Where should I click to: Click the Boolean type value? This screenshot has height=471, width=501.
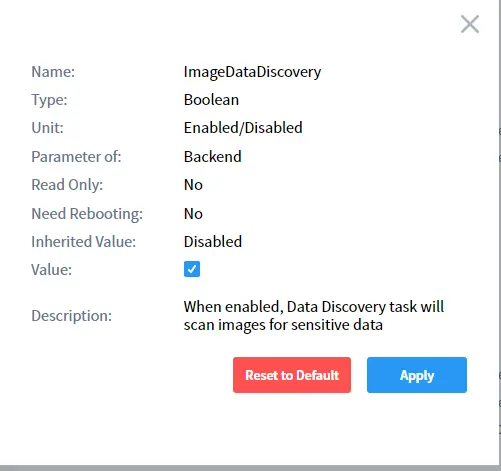[x=211, y=100]
